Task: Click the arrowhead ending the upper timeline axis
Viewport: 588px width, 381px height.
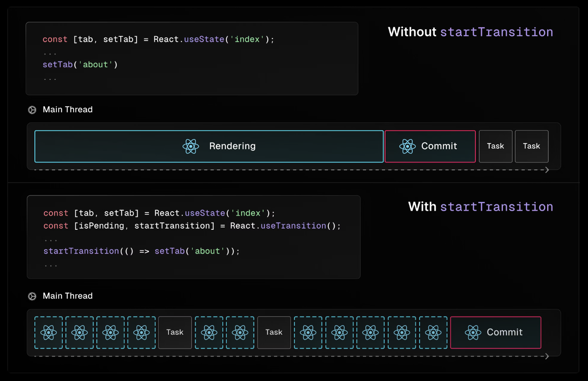Action: point(547,170)
